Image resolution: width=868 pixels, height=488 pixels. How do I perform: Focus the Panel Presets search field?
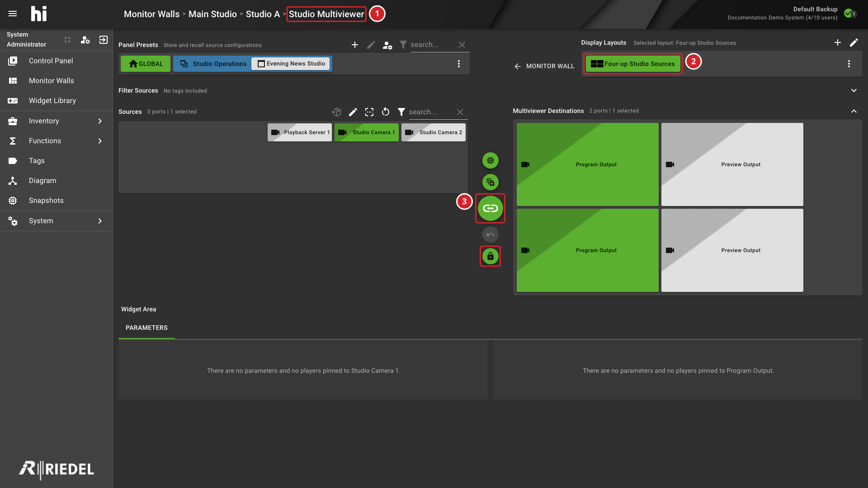(x=432, y=45)
